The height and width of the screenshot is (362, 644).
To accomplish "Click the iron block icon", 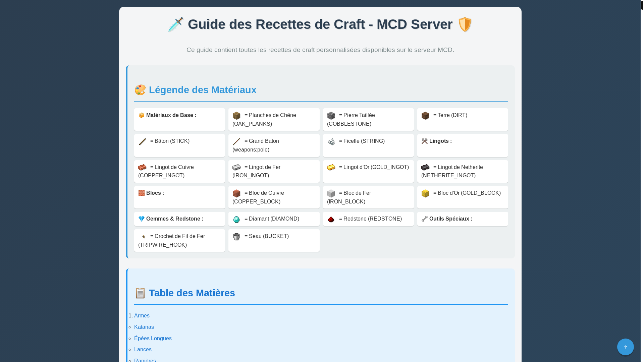I will [331, 193].
